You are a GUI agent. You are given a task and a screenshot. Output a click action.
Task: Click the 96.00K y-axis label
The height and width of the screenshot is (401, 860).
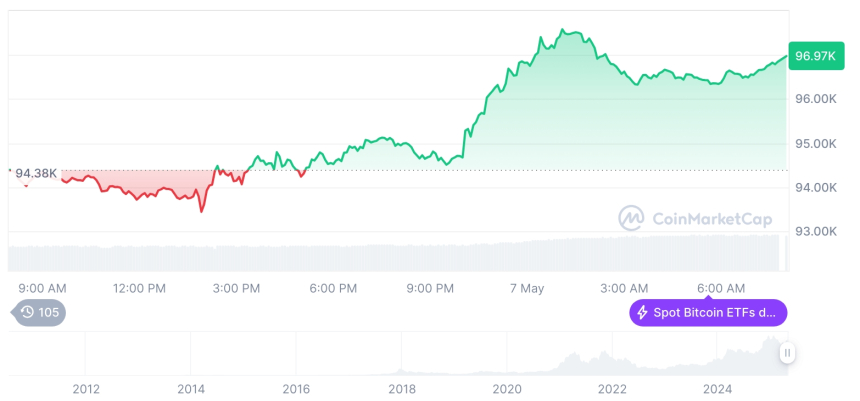click(x=815, y=99)
